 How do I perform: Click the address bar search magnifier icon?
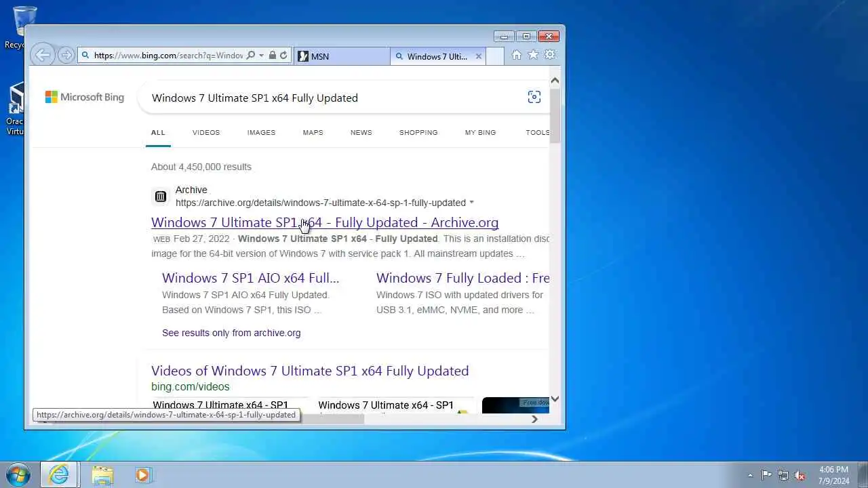click(x=251, y=56)
